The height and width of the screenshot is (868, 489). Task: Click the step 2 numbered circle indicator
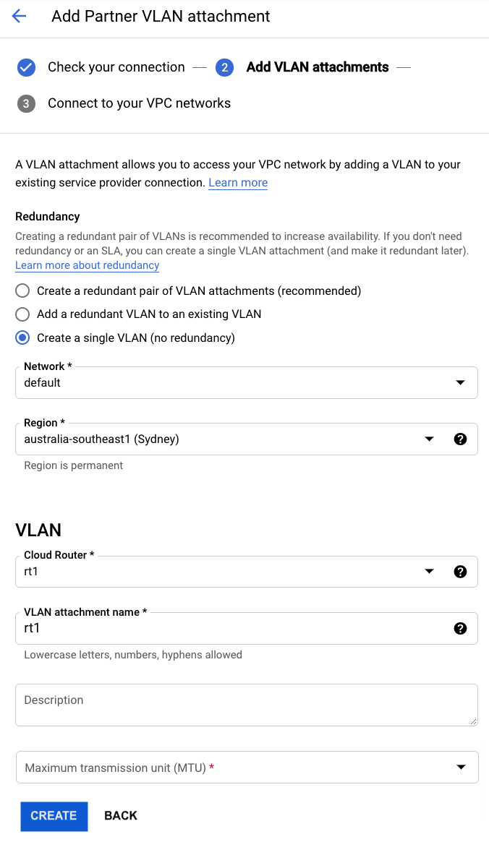226,66
